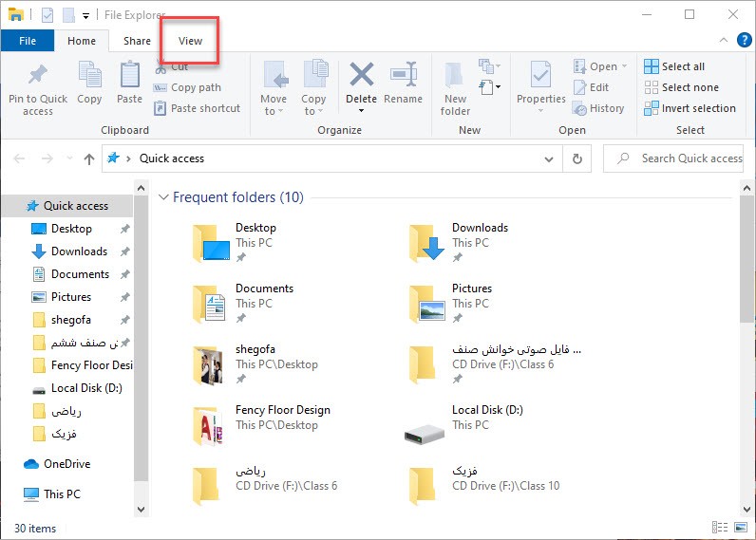Open the Share ribbon tab
This screenshot has height=540, width=756.
point(137,41)
